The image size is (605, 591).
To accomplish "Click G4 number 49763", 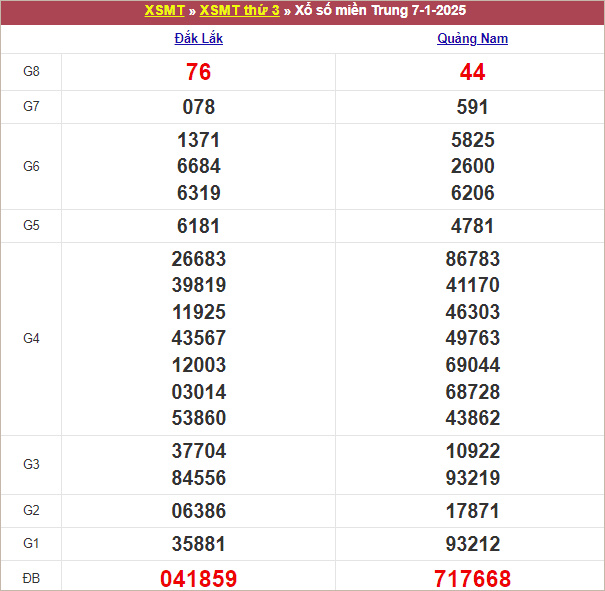I will 472,338.
